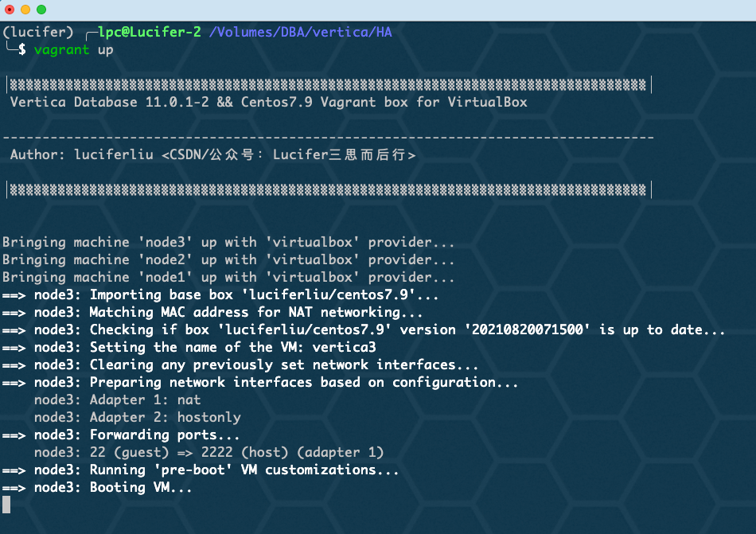756x534 pixels.
Task: Click the line "Bringing machine 'node3' up"
Action: coord(228,242)
